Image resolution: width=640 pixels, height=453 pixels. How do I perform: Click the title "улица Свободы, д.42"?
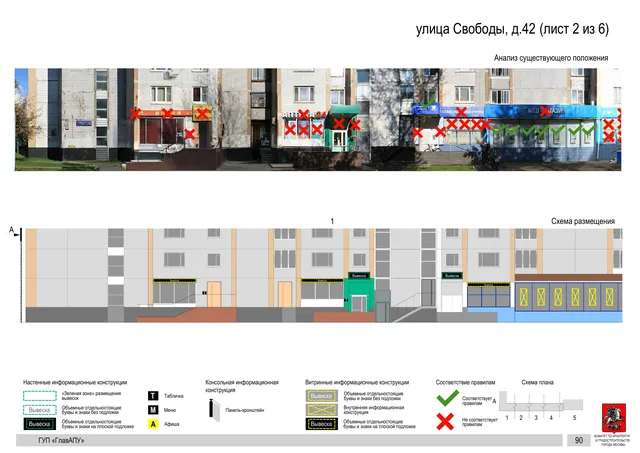[x=475, y=29]
